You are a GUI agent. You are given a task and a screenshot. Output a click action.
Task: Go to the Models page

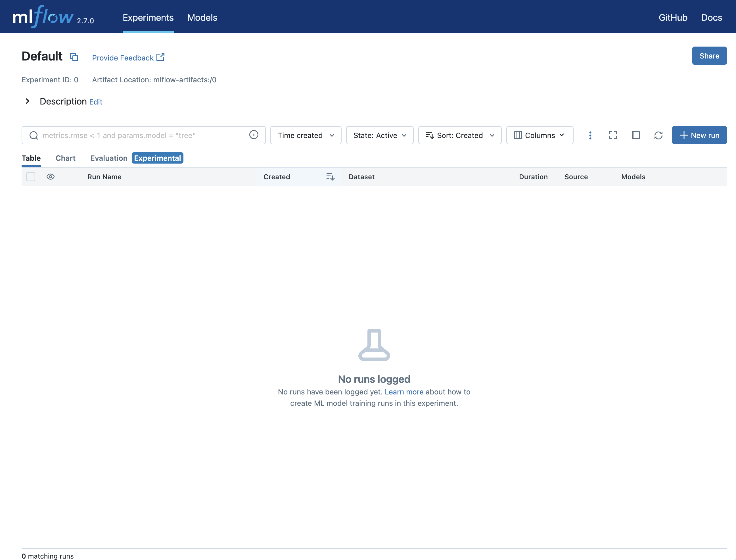(x=202, y=17)
